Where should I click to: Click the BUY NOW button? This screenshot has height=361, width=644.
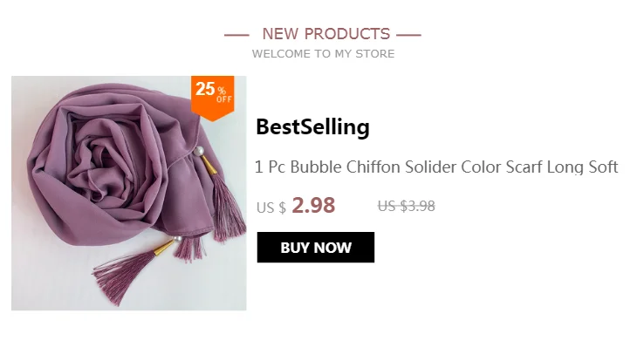(315, 248)
